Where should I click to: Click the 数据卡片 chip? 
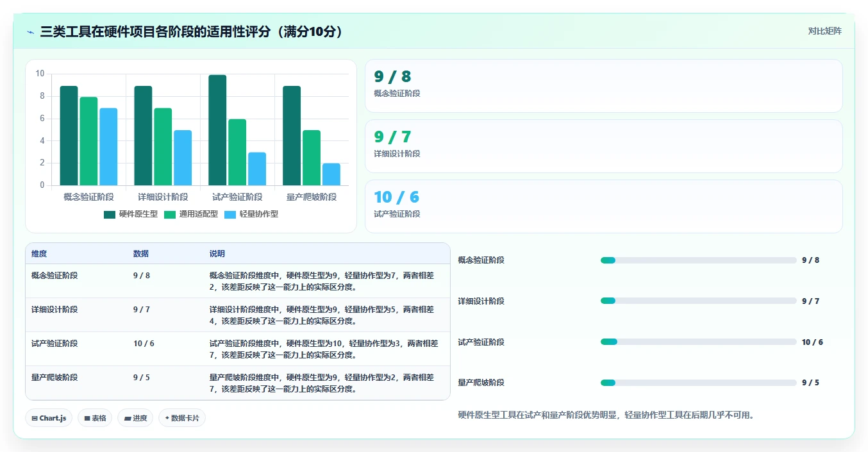click(x=182, y=418)
